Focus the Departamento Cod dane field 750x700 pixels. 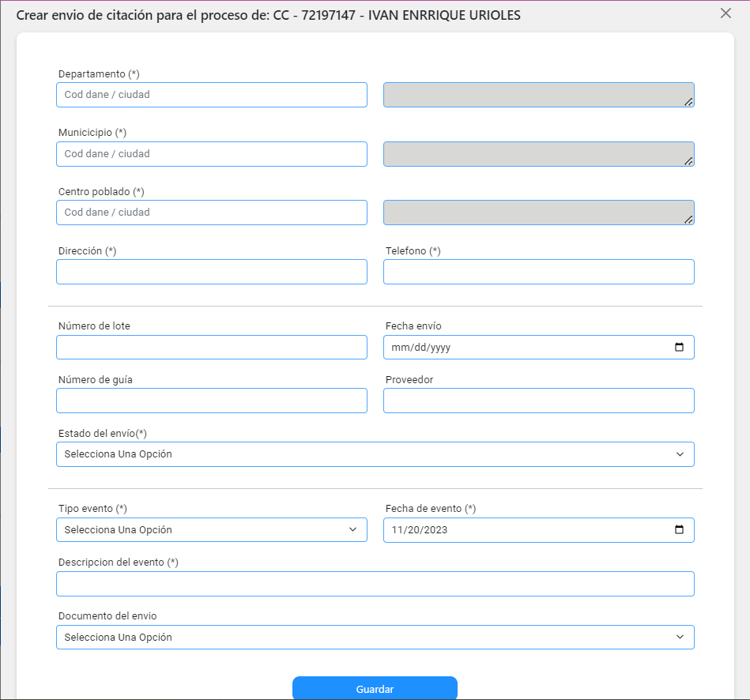212,95
